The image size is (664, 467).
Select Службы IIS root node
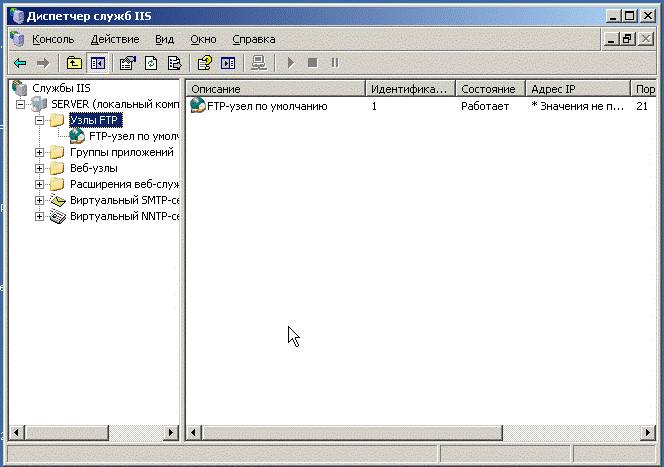61,88
